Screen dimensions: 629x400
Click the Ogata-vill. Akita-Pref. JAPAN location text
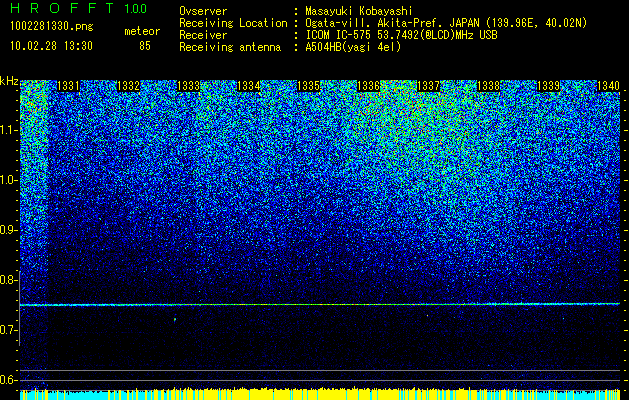[446, 23]
